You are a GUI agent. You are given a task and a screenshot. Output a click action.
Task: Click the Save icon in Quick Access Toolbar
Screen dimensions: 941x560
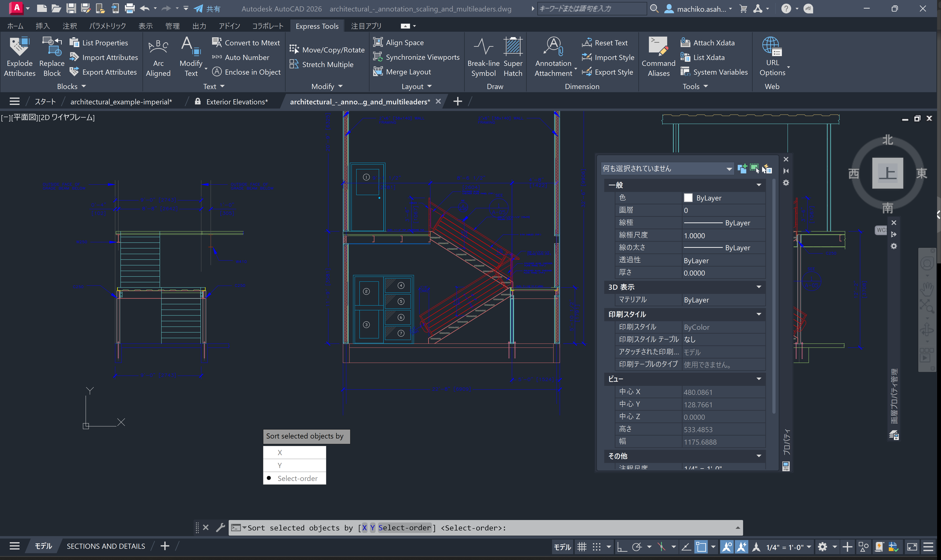pos(71,8)
